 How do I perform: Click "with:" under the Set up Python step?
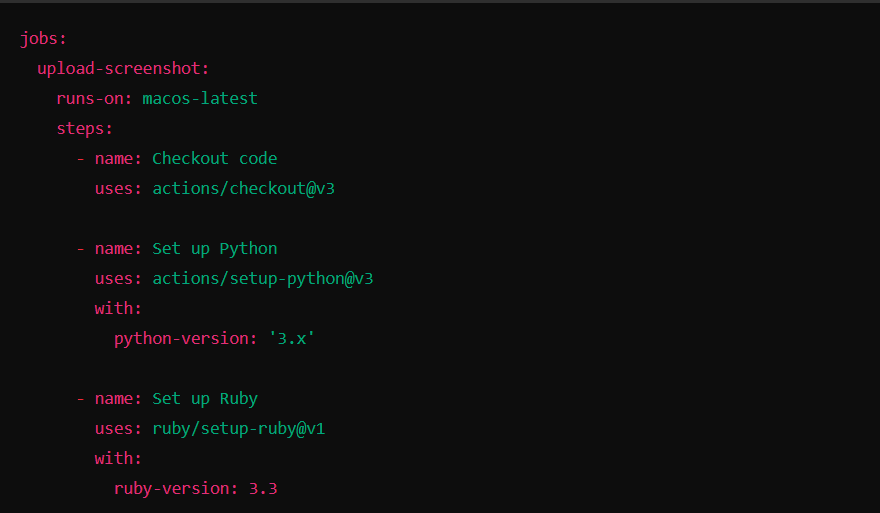(118, 308)
